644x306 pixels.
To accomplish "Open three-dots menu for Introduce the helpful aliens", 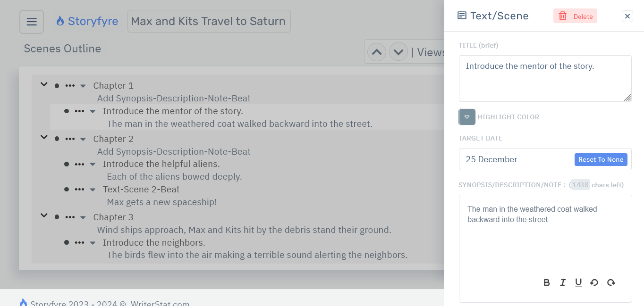I will (79, 164).
